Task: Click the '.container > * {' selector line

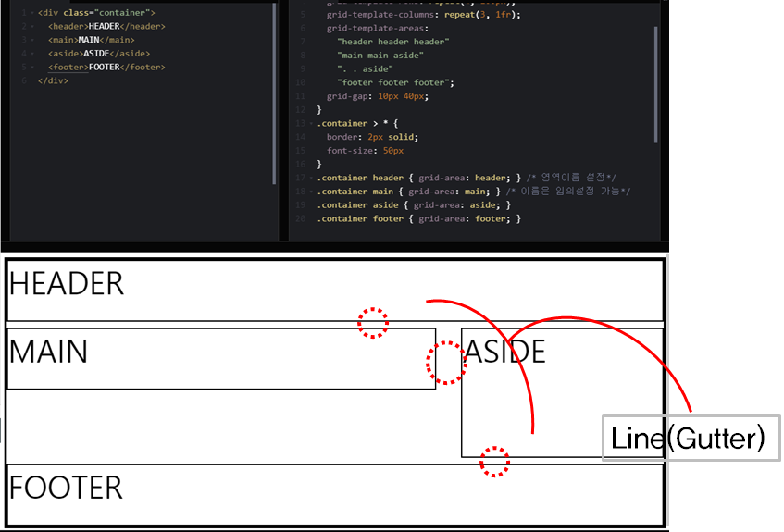Action: click(357, 123)
